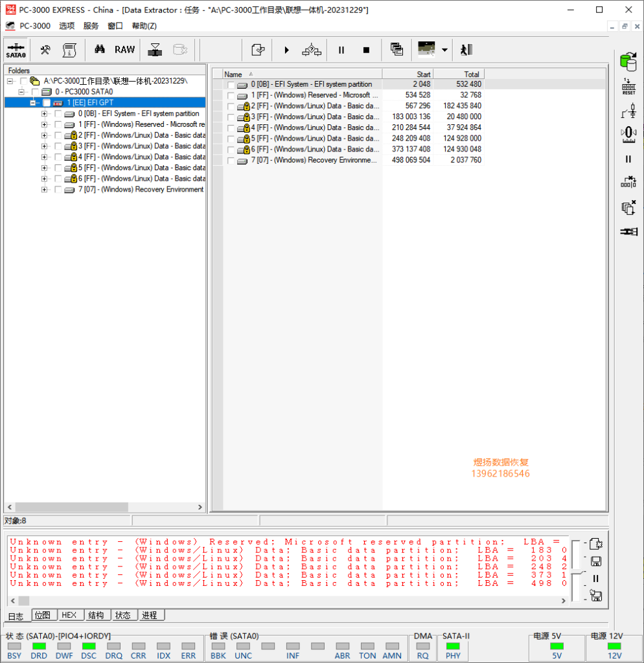Stop the running process
Viewport: 644px width, 663px height.
(366, 50)
